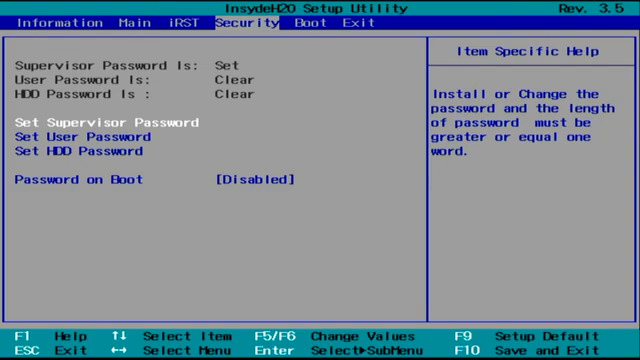Image resolution: width=640 pixels, height=360 pixels.
Task: Change the [Disabled] Password on Boot value
Action: [x=255, y=180]
